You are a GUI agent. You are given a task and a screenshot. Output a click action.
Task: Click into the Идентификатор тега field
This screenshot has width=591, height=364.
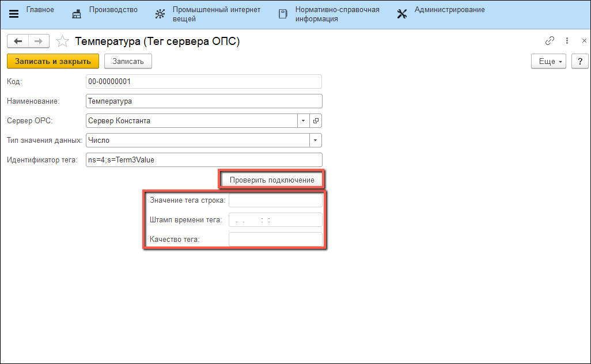pyautogui.click(x=203, y=160)
